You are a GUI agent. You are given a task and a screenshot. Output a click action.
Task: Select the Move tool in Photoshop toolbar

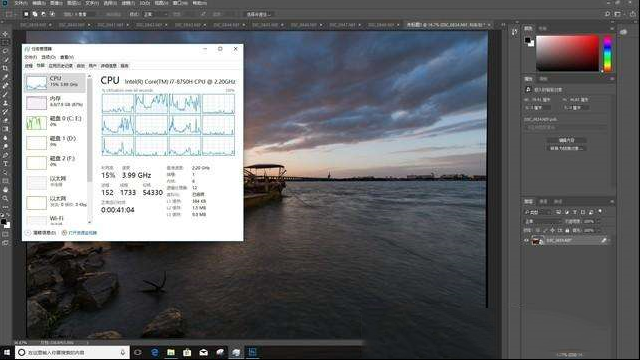click(x=5, y=34)
